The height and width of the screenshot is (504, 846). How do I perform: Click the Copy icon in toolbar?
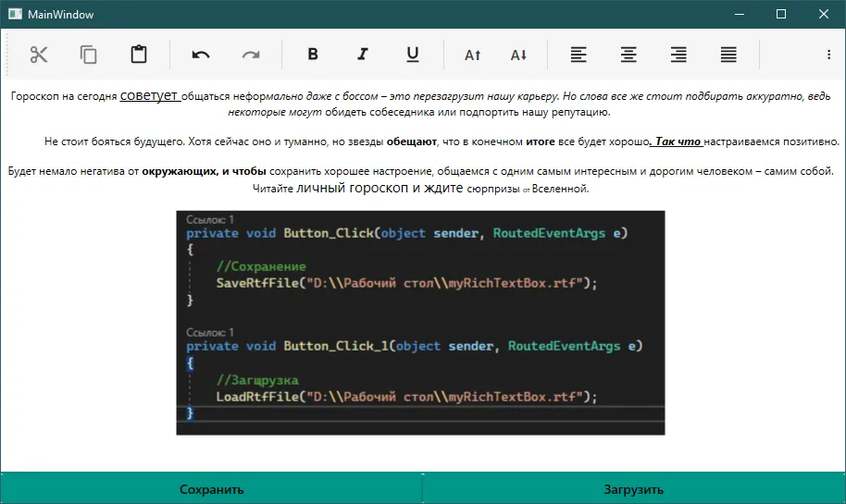pos(89,55)
